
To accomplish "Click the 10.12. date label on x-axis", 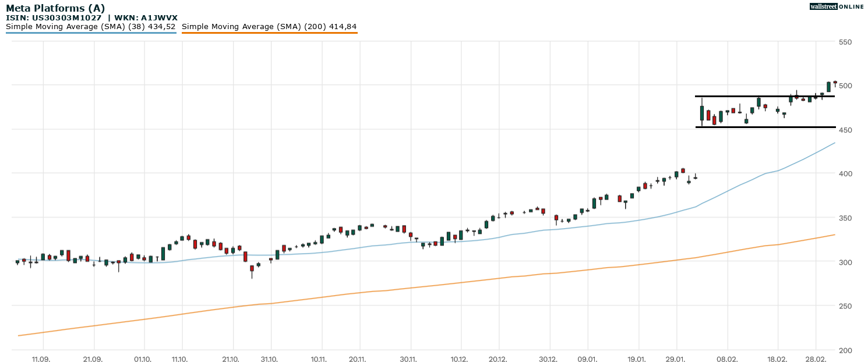I will tap(459, 359).
